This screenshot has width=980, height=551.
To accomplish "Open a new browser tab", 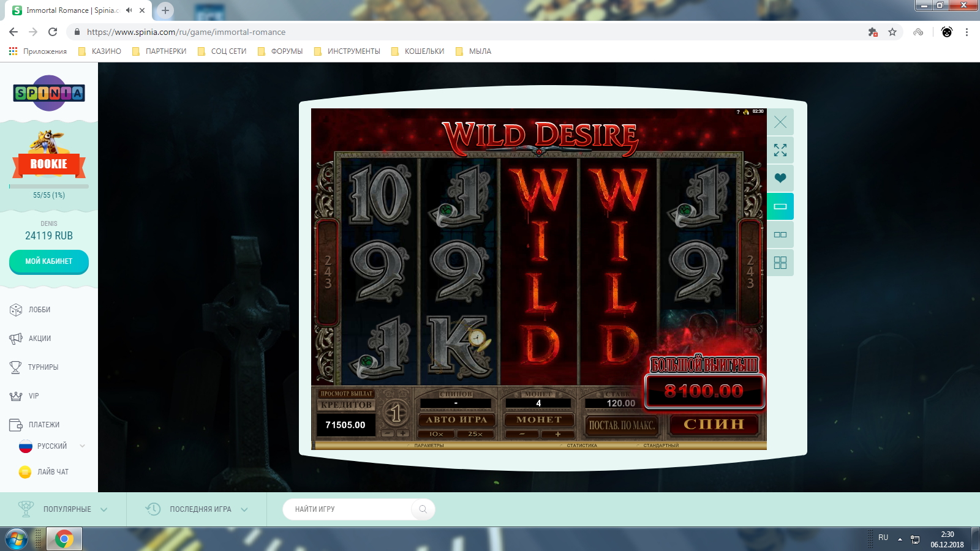I will [165, 10].
